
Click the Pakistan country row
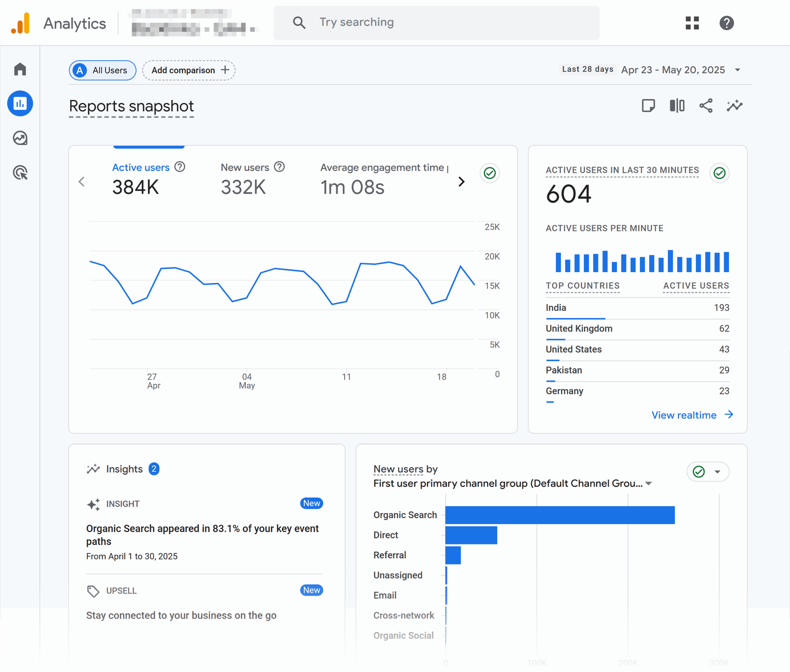pyautogui.click(x=637, y=371)
